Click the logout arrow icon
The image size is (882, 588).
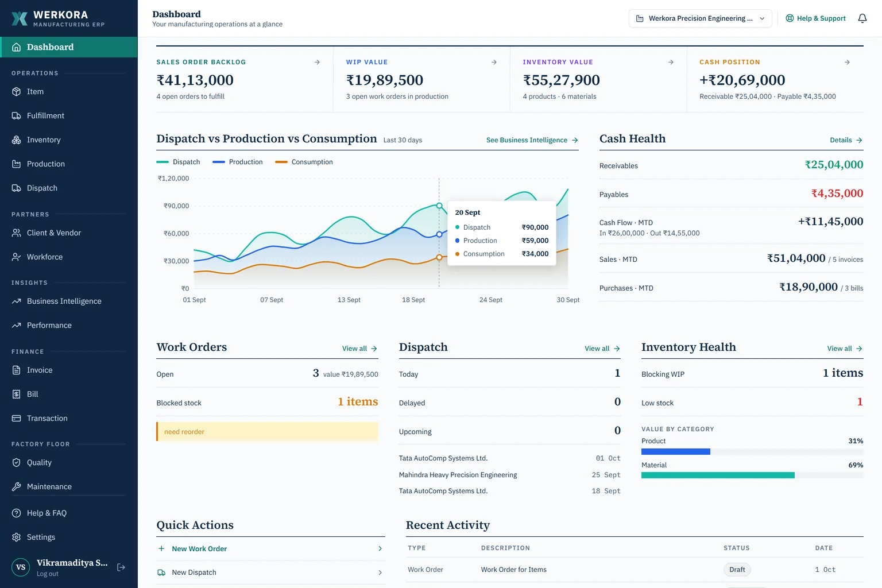[121, 567]
